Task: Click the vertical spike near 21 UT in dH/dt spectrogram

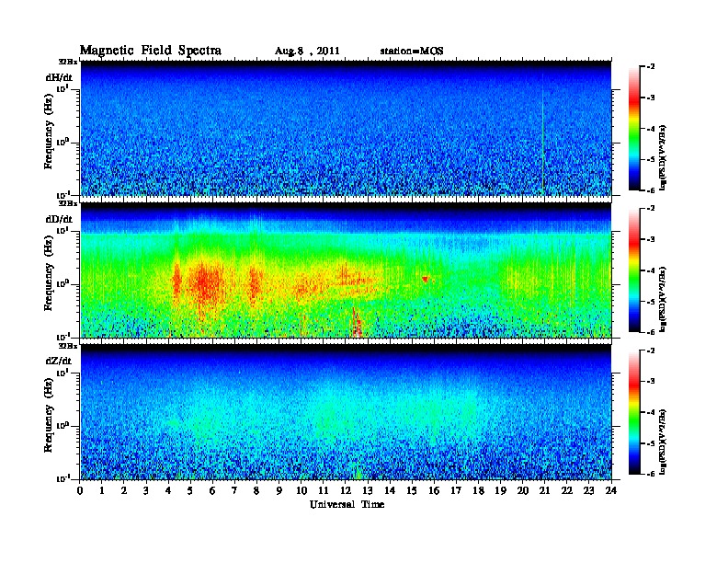Action: click(x=542, y=134)
